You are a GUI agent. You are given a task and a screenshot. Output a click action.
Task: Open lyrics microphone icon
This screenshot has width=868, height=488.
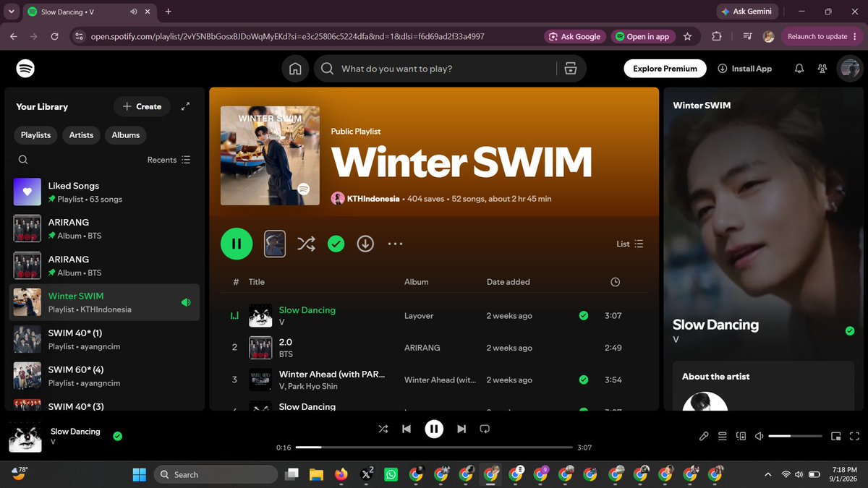coord(704,436)
